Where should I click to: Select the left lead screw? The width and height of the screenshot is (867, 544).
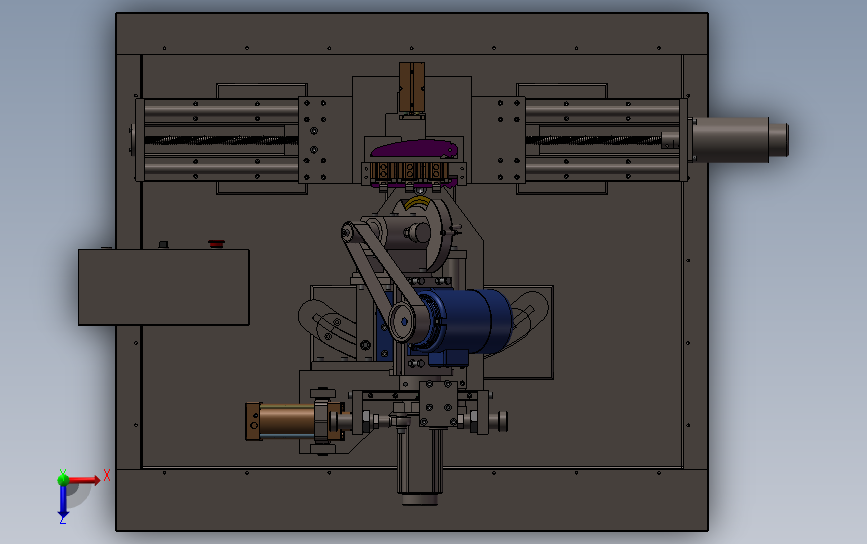(x=221, y=140)
